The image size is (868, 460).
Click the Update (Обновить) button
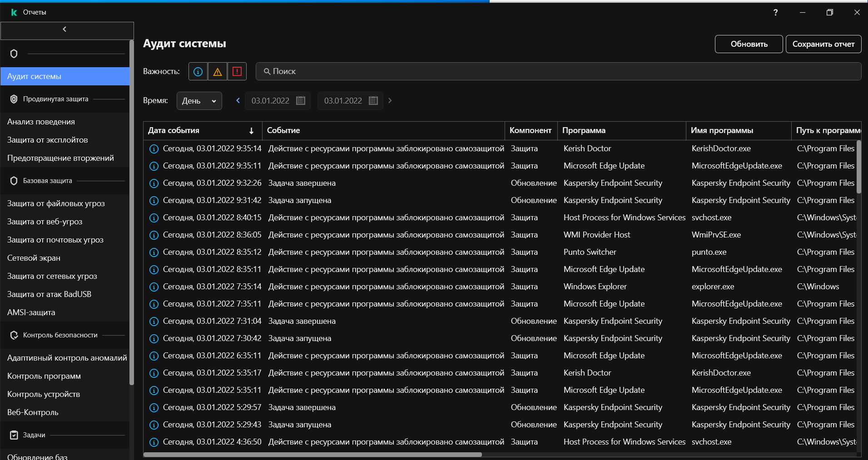[749, 44]
